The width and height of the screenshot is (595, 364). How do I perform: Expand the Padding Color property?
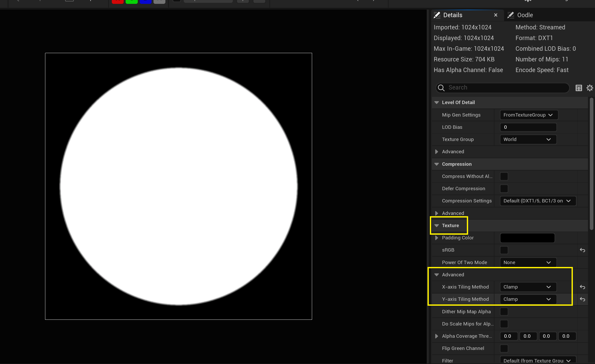coord(437,238)
